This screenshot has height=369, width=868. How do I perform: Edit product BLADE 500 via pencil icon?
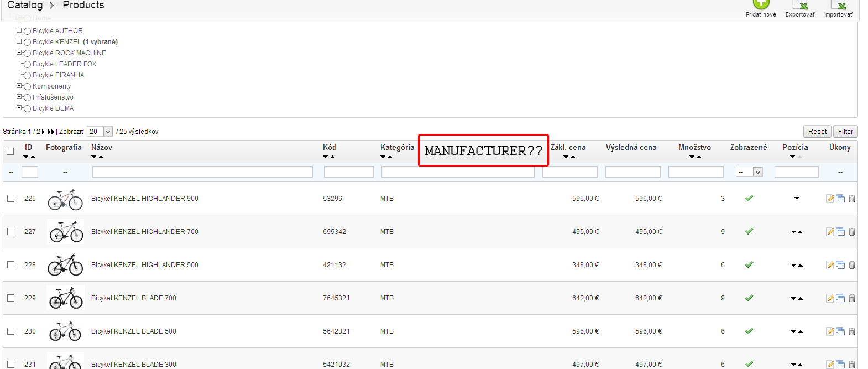tap(830, 331)
